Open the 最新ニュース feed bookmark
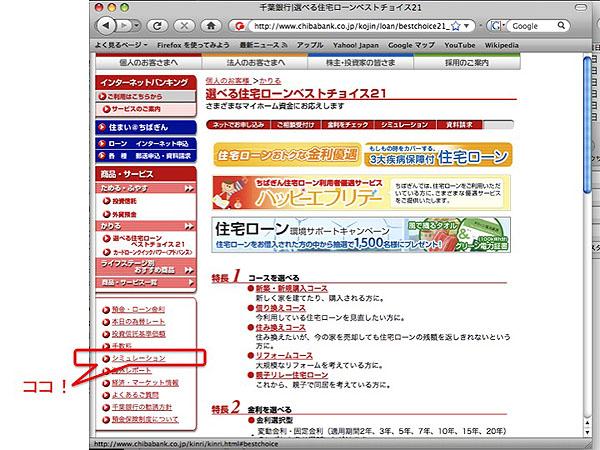The width and height of the screenshot is (600, 450). (x=263, y=45)
